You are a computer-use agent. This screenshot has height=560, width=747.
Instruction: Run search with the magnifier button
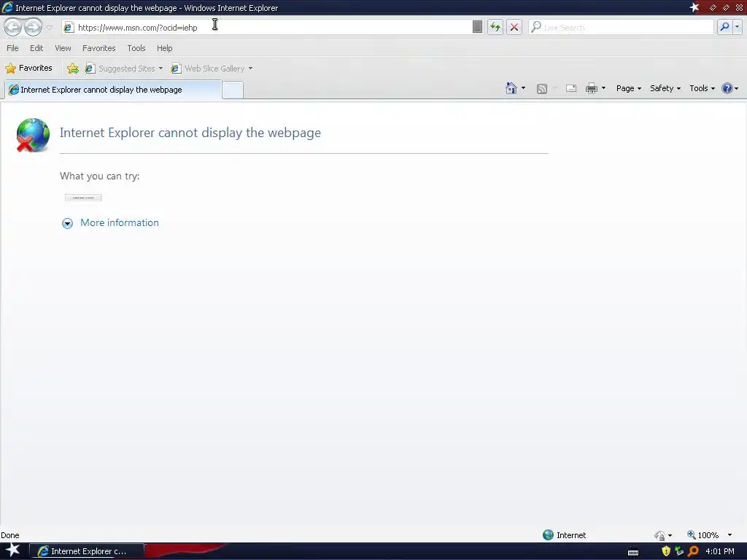[724, 27]
